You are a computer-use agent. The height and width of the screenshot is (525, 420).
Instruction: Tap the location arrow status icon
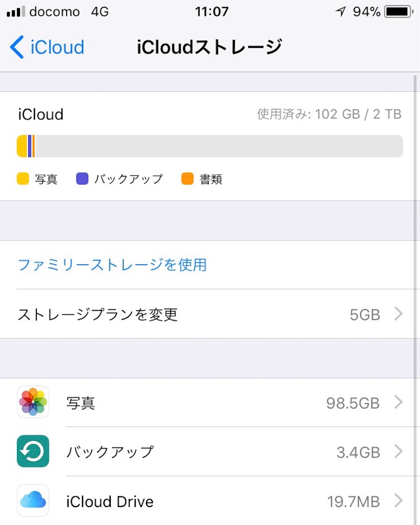pyautogui.click(x=341, y=12)
